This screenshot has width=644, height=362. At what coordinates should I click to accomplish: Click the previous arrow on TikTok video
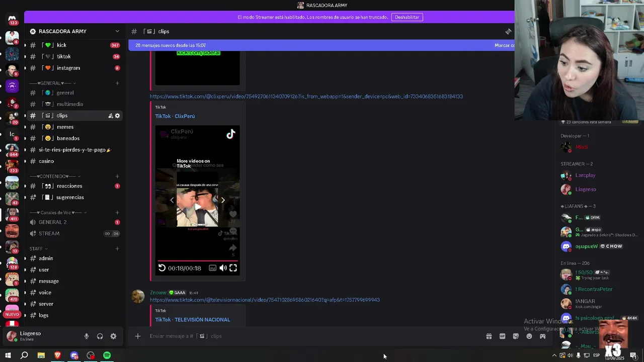(x=172, y=200)
